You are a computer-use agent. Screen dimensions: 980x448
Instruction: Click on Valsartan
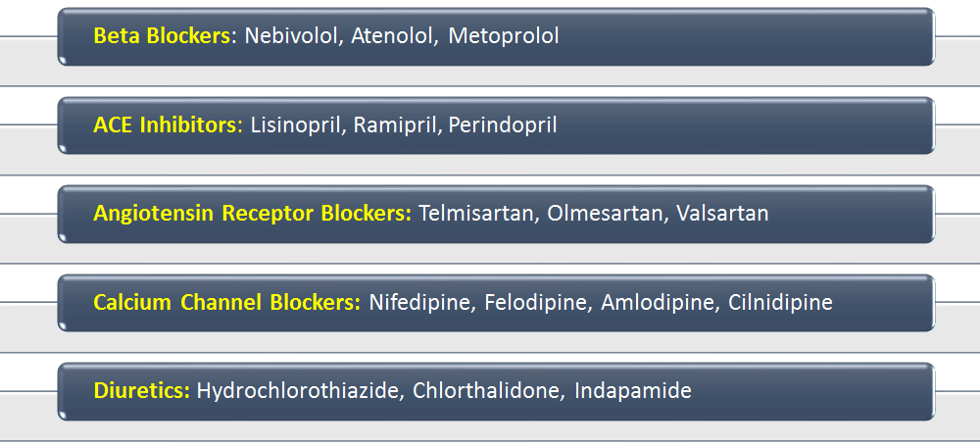tap(722, 214)
